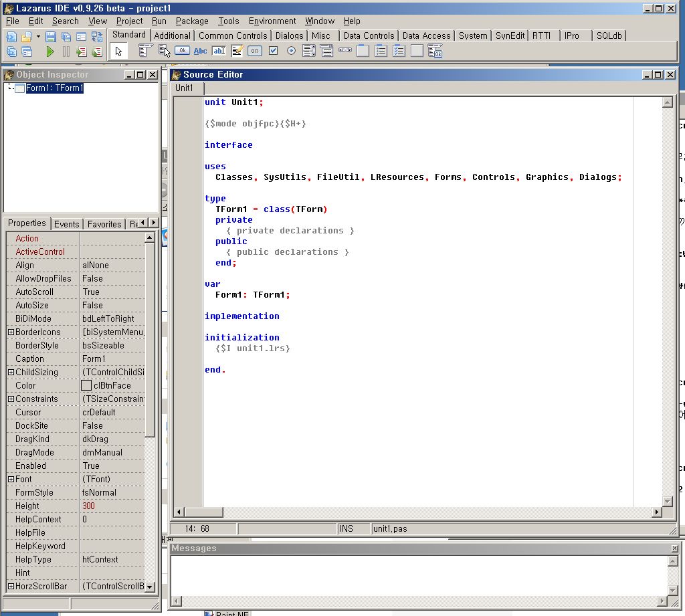The height and width of the screenshot is (616, 685).
Task: Pick the TActionList component icon
Action: coord(435,52)
